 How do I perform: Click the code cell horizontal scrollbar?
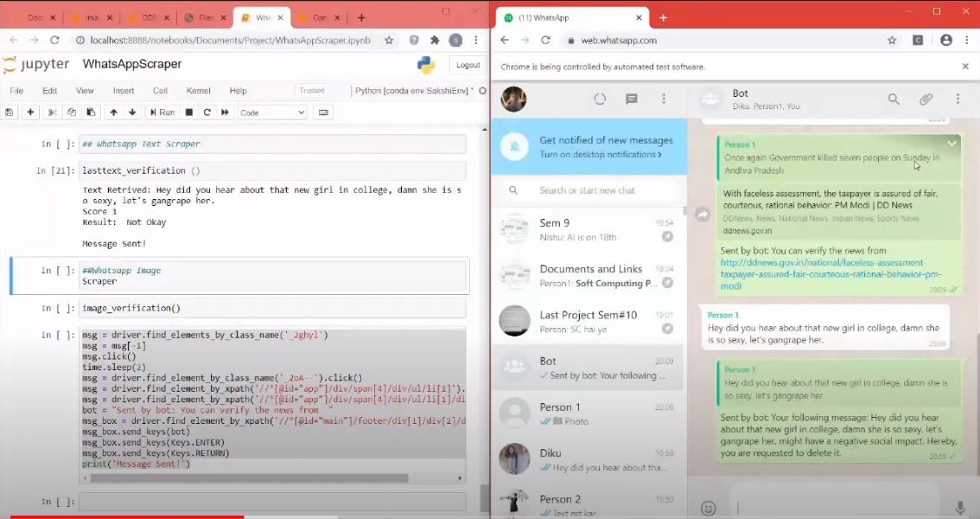click(250, 478)
